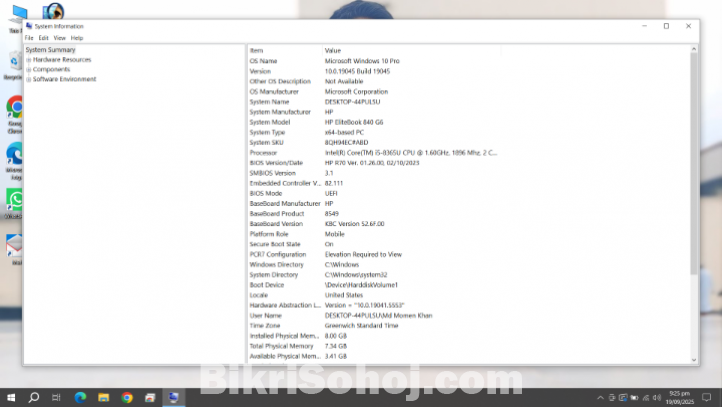Click the Value column header
This screenshot has height=407, width=722.
point(411,51)
